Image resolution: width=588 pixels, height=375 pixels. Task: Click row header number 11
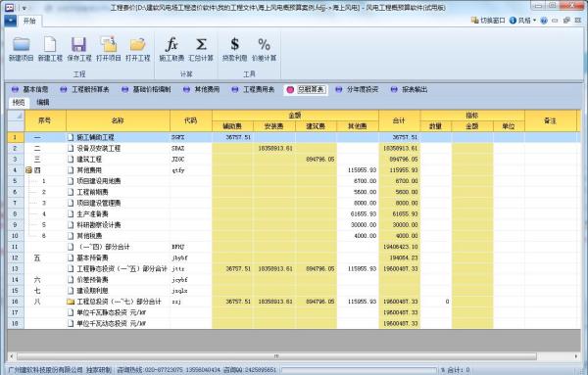pyautogui.click(x=16, y=247)
